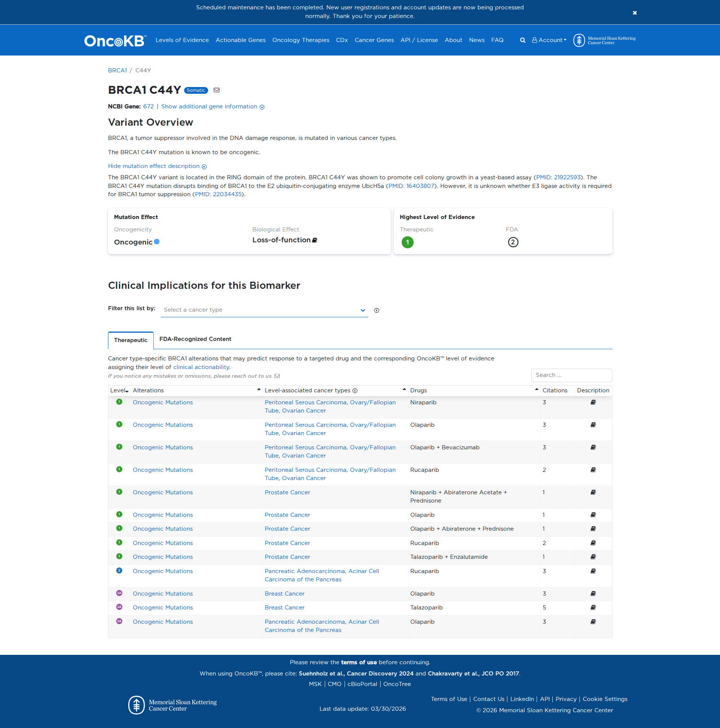
Task: Click the info icon beside Level-associated cancer types header
Action: point(355,391)
